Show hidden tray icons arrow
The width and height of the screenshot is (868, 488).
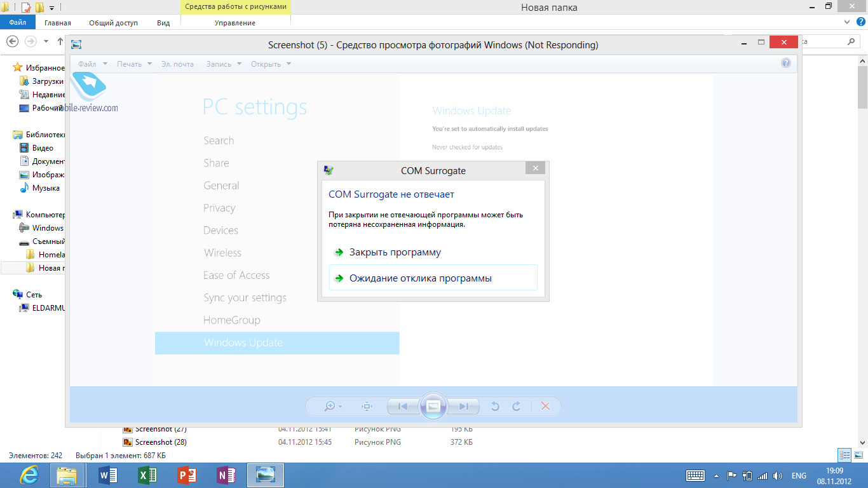717,476
